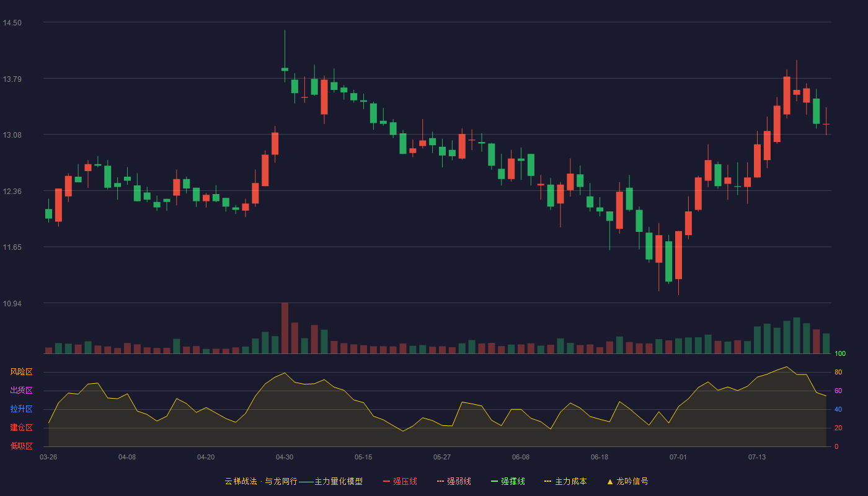Click the 06-08 date label

pos(521,457)
